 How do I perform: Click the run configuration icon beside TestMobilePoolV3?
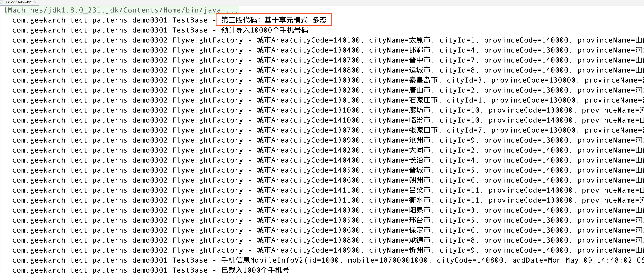coord(1,2)
